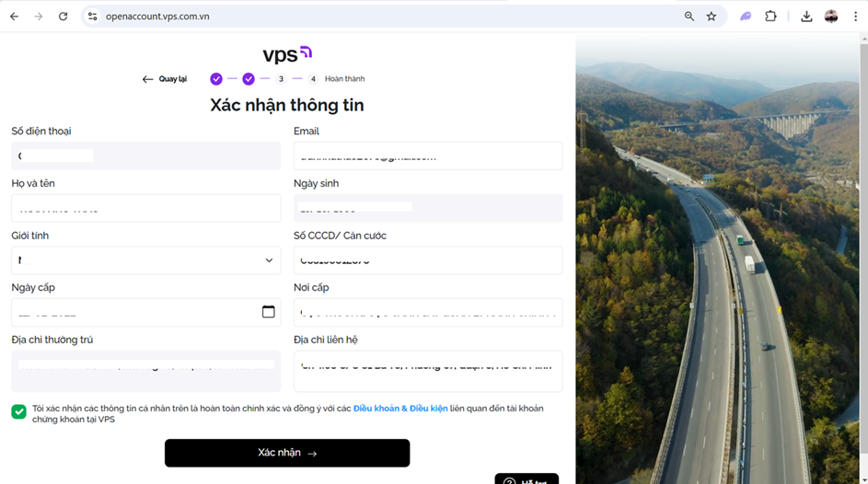This screenshot has height=484, width=868.
Task: Open the zoom magnifier icon in address bar
Action: tap(689, 17)
